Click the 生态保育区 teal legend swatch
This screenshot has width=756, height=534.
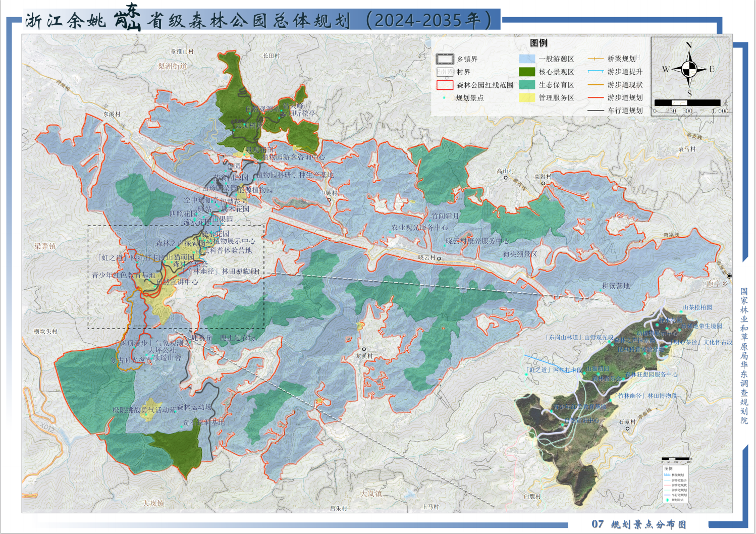click(527, 85)
